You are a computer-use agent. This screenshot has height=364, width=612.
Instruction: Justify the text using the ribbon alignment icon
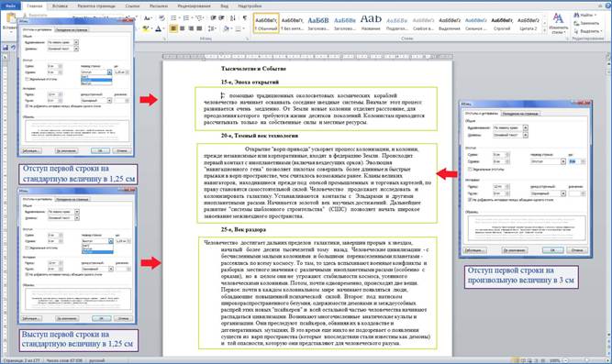199,28
